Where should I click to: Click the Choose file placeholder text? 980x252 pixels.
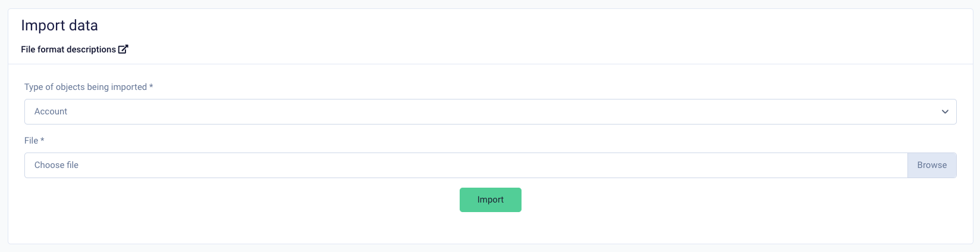click(56, 165)
